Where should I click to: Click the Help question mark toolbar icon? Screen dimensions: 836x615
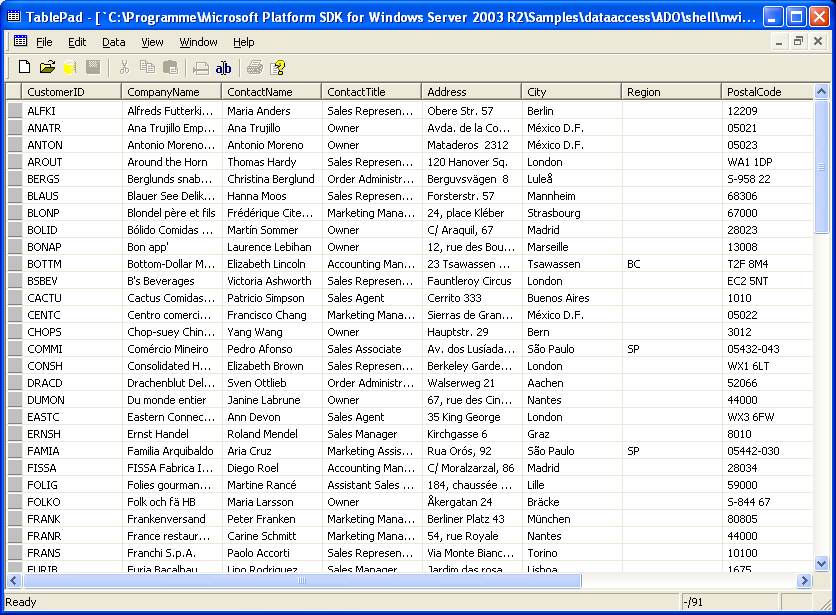point(278,67)
